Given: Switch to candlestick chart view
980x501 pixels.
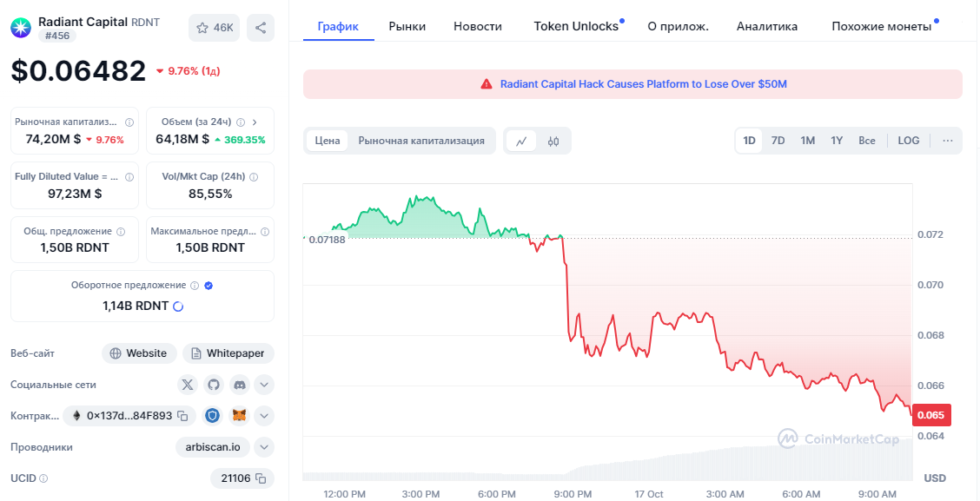Looking at the screenshot, I should pos(553,141).
